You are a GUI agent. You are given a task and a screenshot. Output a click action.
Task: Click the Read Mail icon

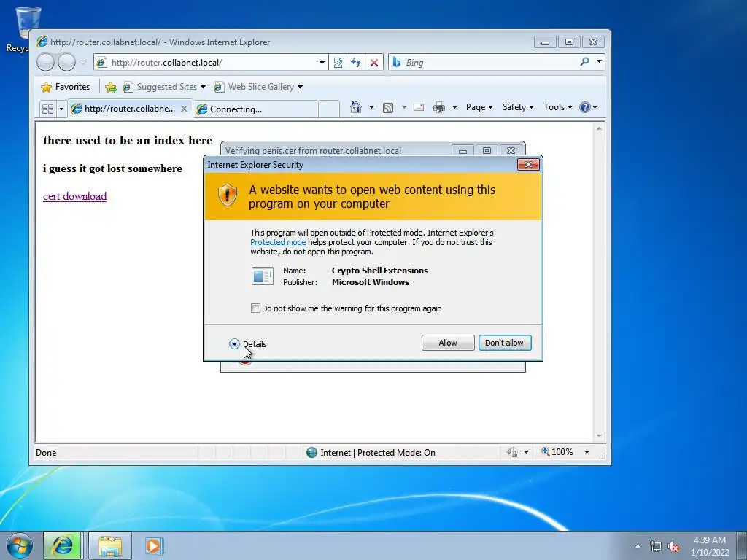click(419, 107)
